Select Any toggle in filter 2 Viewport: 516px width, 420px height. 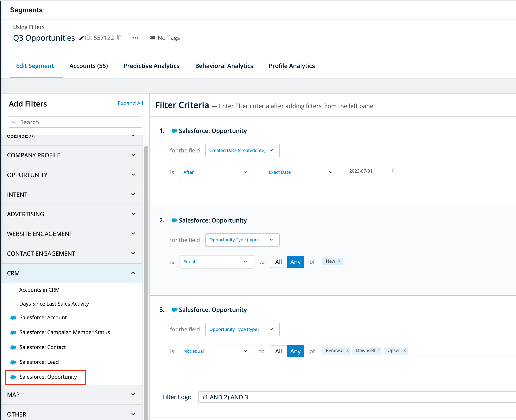295,262
